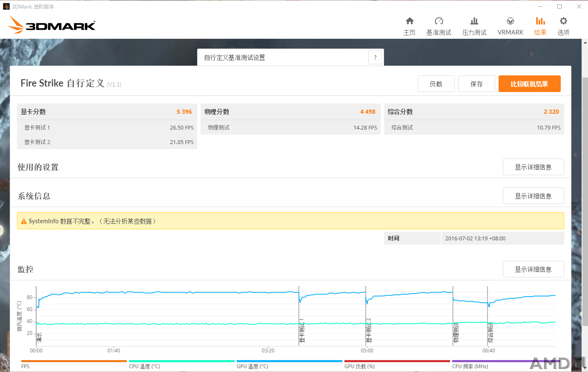
Task: Click the 保存 save button
Action: 476,84
